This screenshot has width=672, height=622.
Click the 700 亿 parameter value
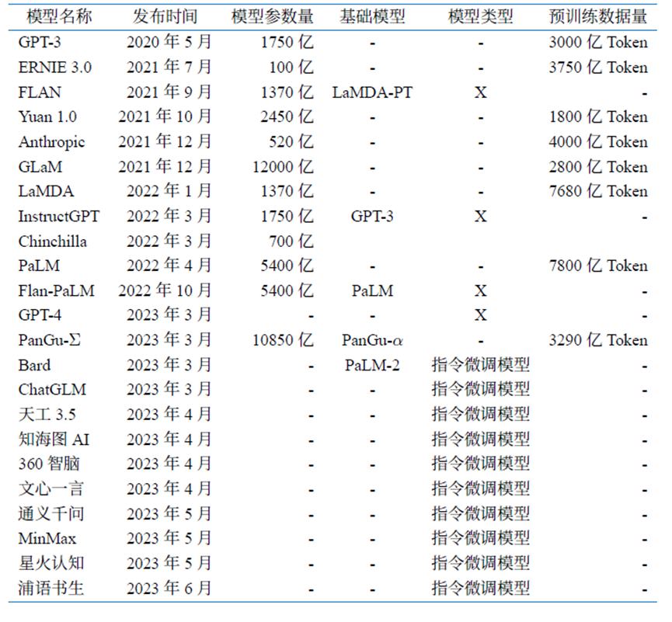point(291,242)
